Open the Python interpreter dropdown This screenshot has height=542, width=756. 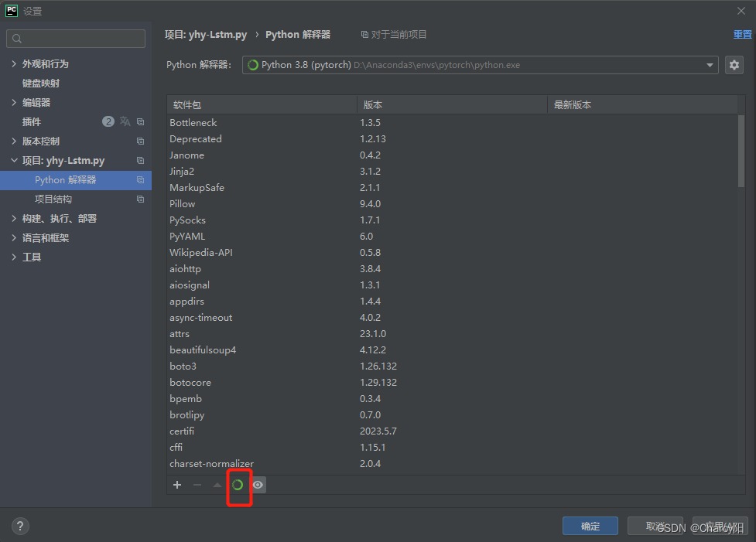[481, 65]
